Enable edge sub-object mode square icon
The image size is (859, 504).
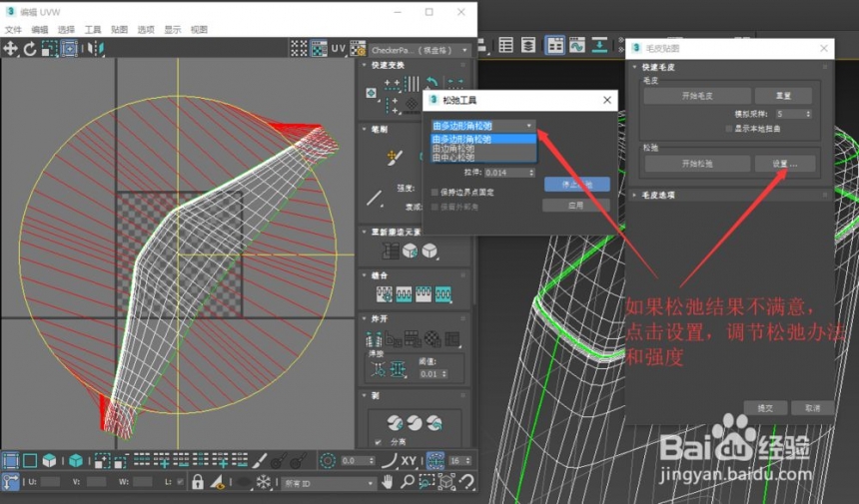pos(30,461)
